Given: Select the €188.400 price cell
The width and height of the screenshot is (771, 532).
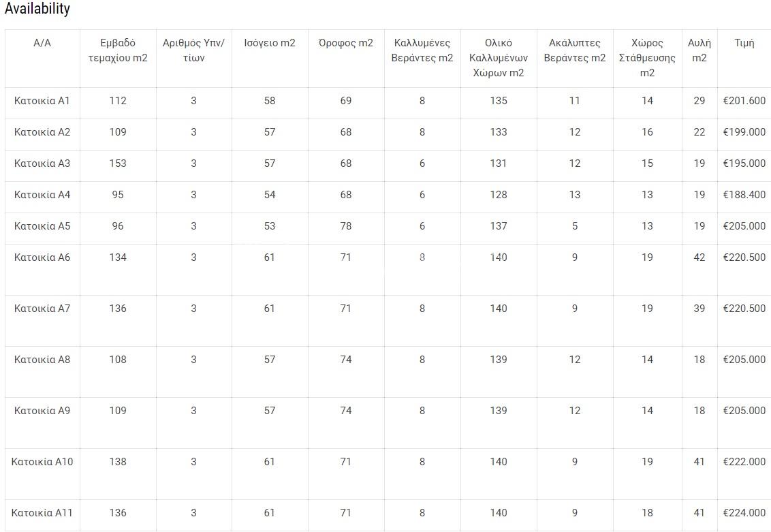Looking at the screenshot, I should click(744, 195).
